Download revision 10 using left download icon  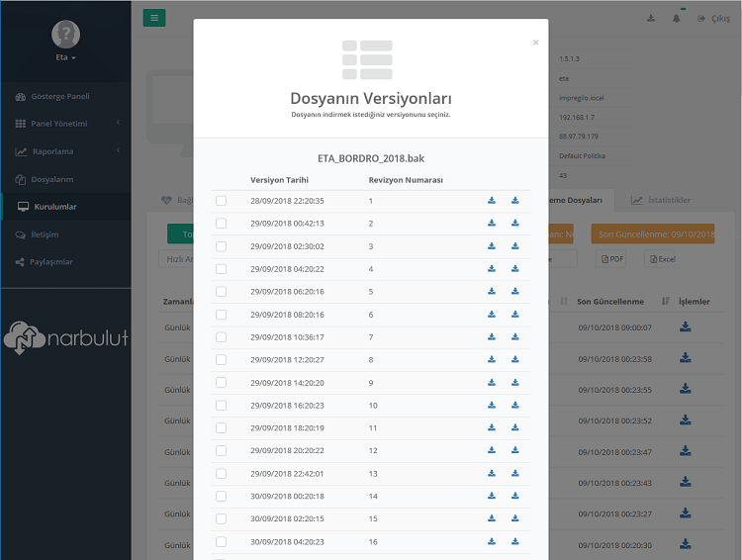[x=492, y=406]
